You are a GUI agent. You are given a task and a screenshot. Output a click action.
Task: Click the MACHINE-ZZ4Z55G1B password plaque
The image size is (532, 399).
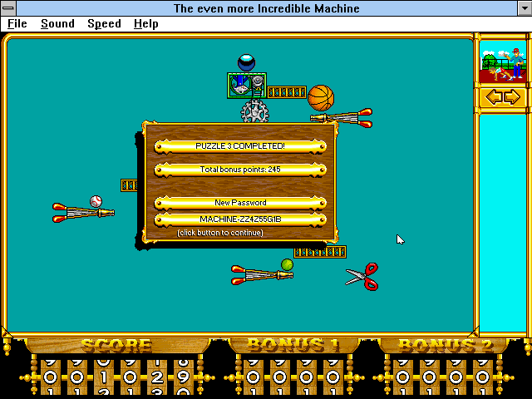(x=240, y=219)
